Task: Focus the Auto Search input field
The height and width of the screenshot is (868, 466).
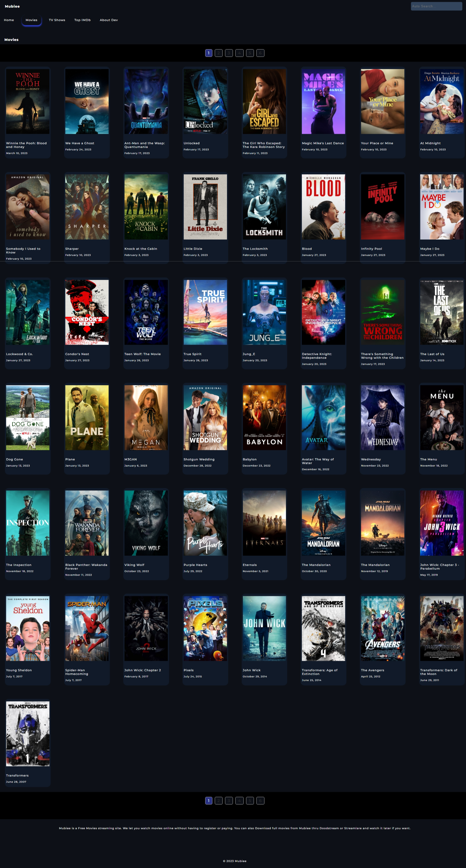Action: tap(436, 6)
